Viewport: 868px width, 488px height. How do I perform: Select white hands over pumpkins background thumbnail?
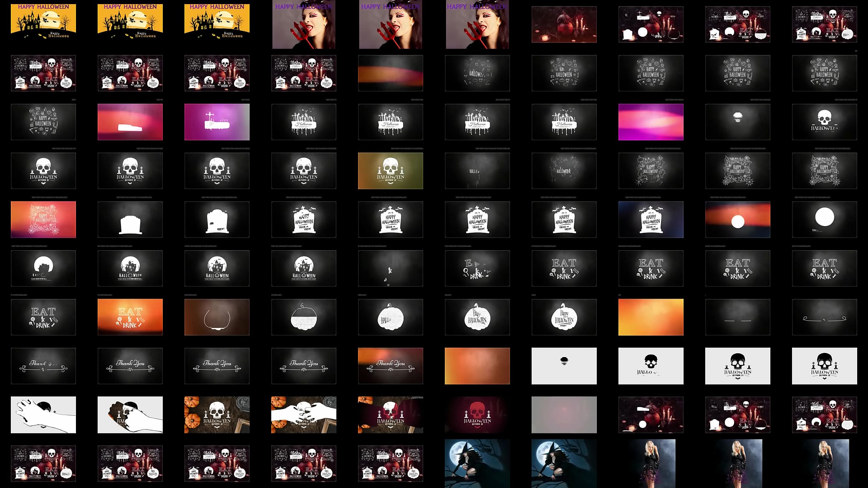point(304,415)
